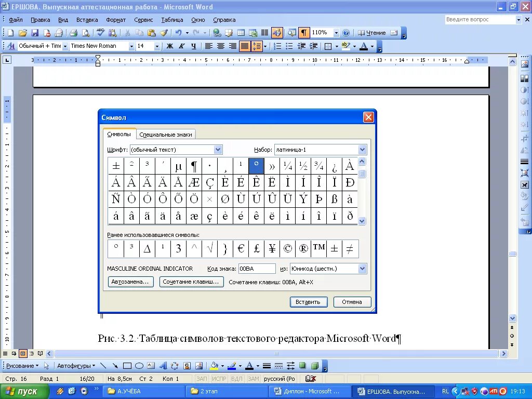Image resolution: width=532 pixels, height=399 pixels.
Task: Click the Отмена button
Action: [352, 302]
